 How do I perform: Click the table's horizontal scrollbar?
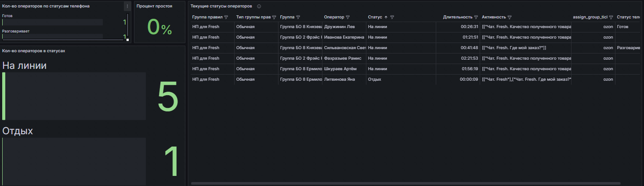pos(405,183)
